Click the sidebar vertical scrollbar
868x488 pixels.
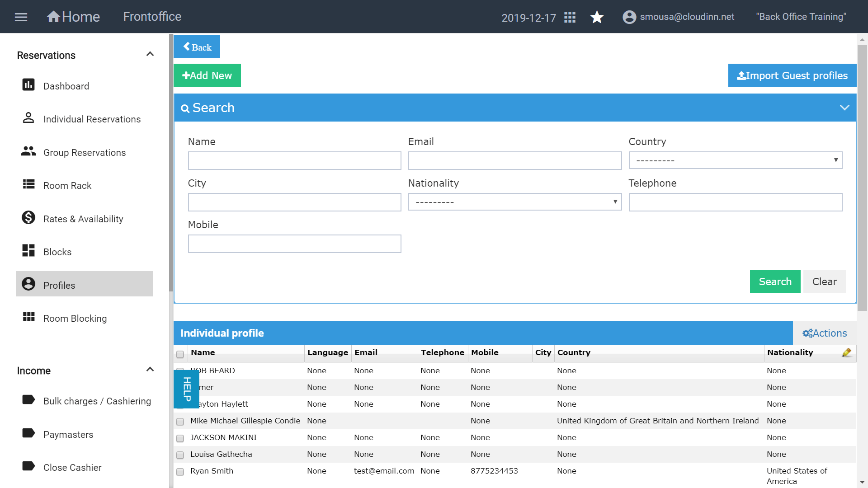point(171,163)
